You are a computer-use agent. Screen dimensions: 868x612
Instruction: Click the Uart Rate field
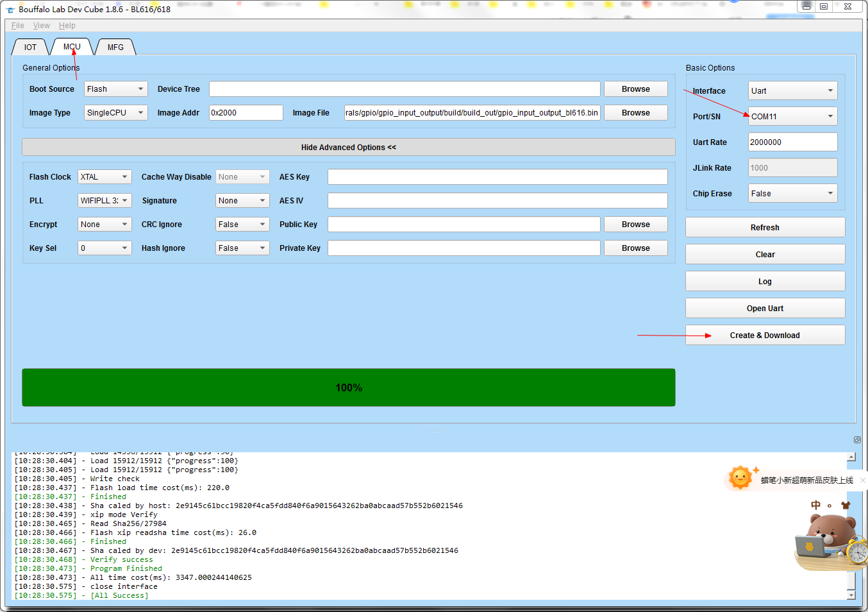click(793, 142)
